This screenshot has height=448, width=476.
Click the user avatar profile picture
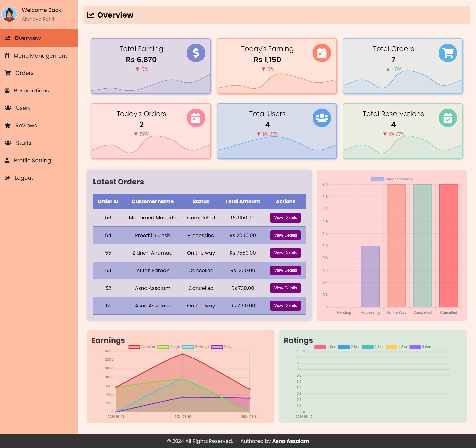9,14
